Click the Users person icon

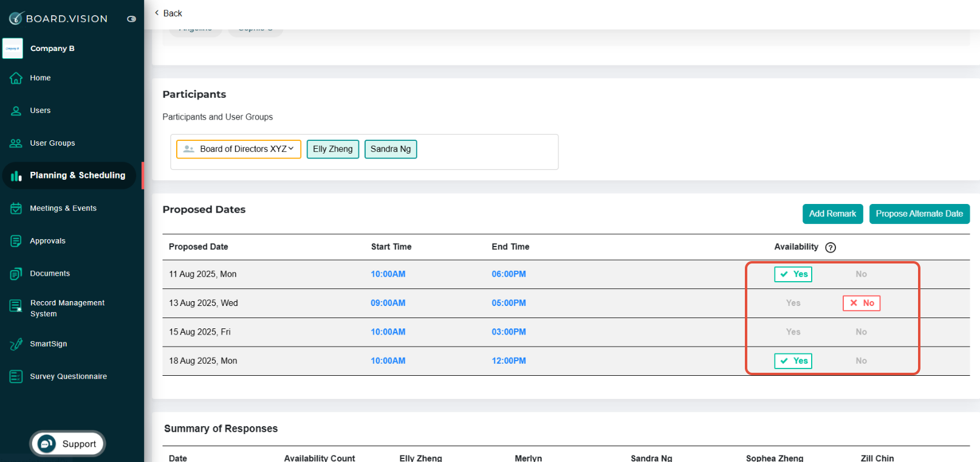(x=16, y=111)
